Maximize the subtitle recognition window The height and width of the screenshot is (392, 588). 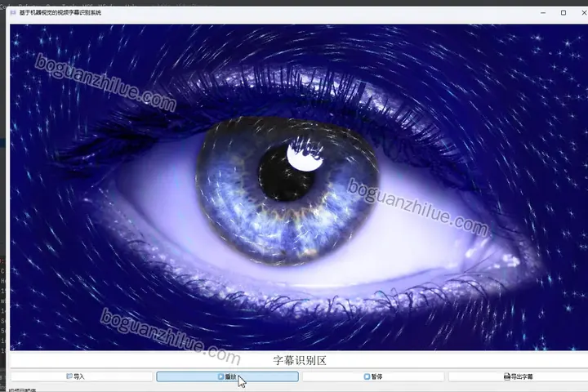coord(563,13)
